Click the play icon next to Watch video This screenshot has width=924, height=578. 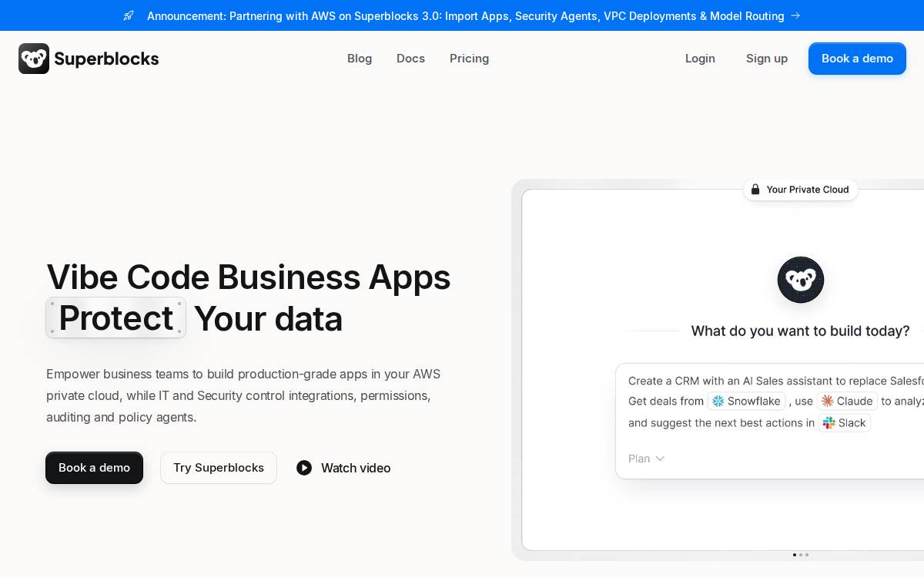[304, 468]
